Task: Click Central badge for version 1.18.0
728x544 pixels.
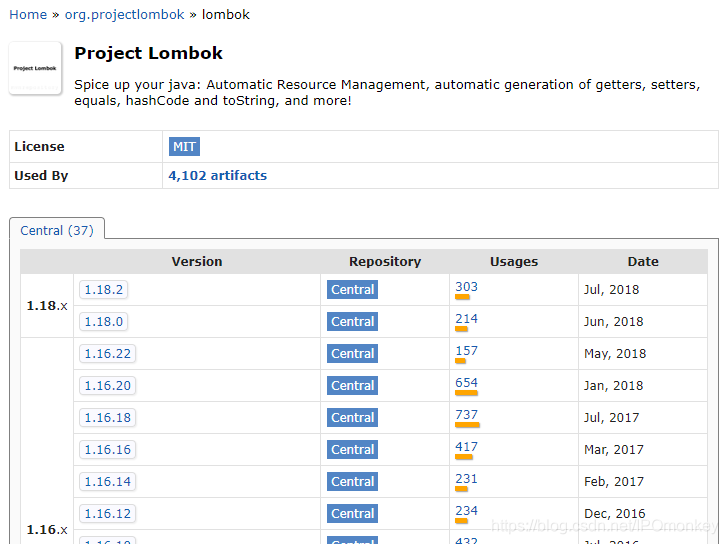Action: (352, 322)
